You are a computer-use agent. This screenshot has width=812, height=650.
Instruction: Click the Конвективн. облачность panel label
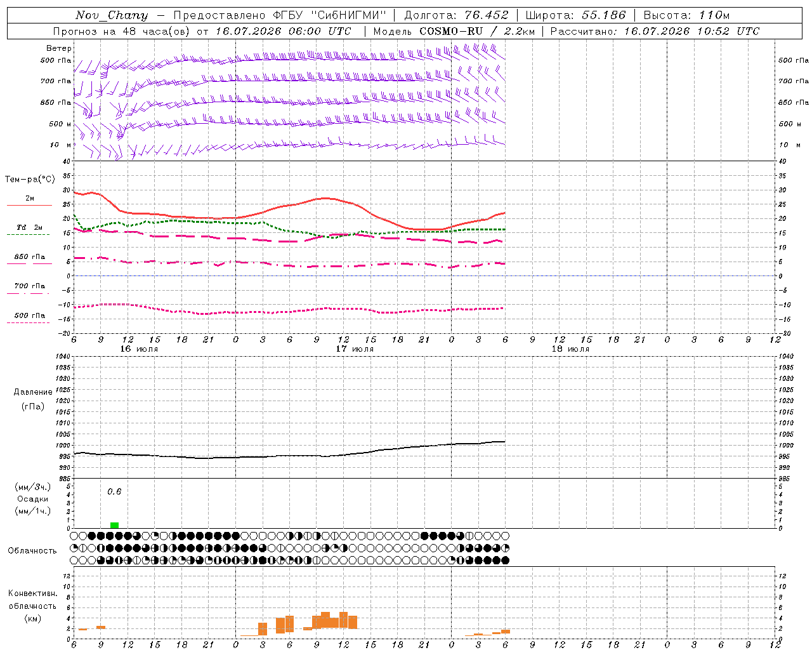click(32, 606)
